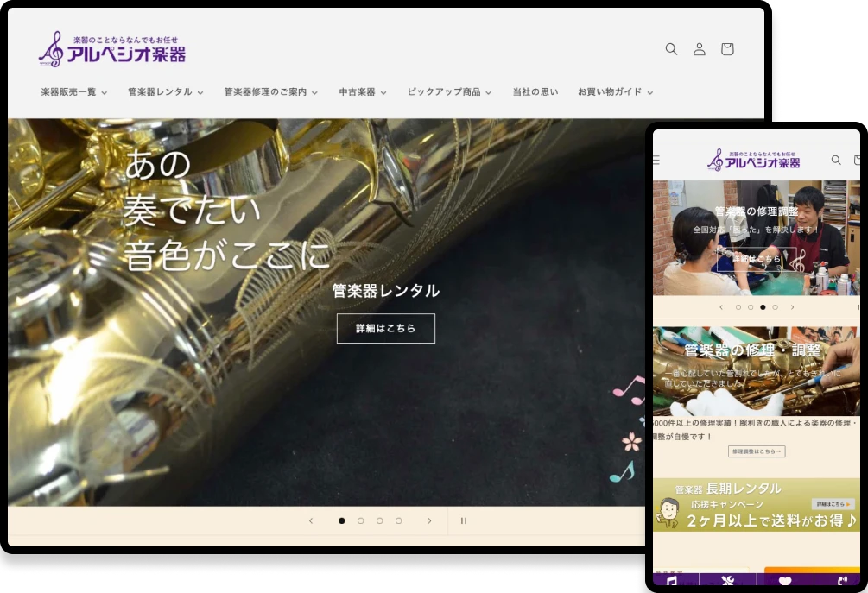Open the account login icon

(x=700, y=49)
